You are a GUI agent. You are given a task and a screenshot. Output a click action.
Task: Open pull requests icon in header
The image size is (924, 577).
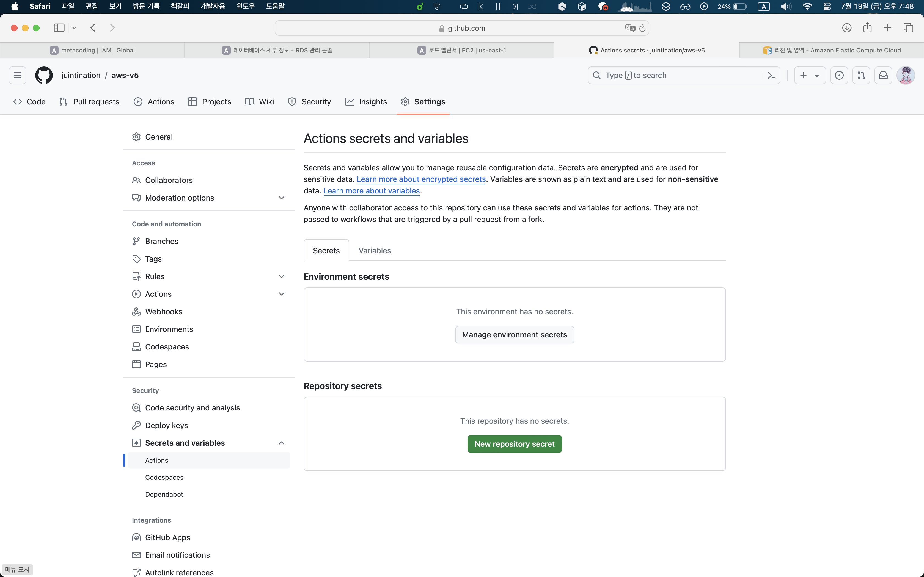tap(861, 75)
